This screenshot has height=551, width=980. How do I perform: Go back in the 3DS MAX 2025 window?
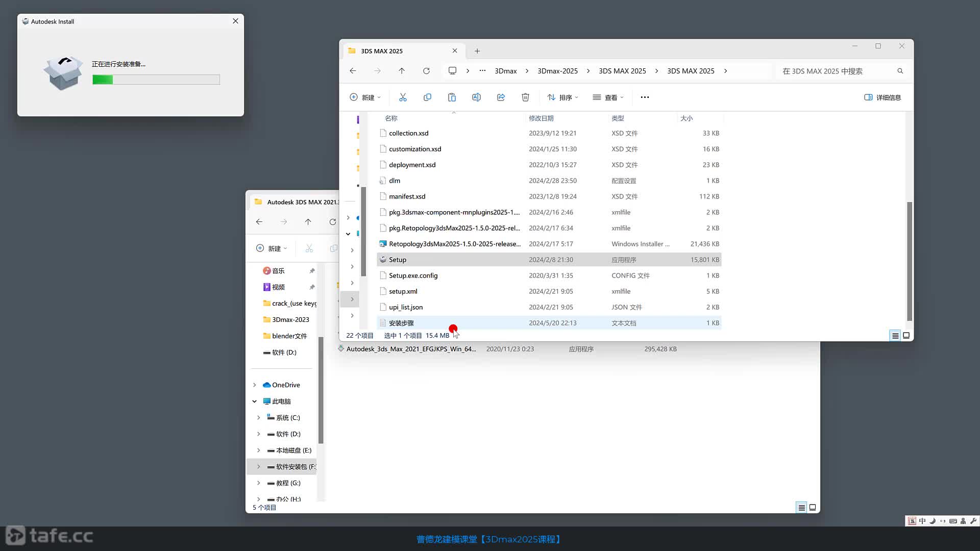click(x=353, y=71)
